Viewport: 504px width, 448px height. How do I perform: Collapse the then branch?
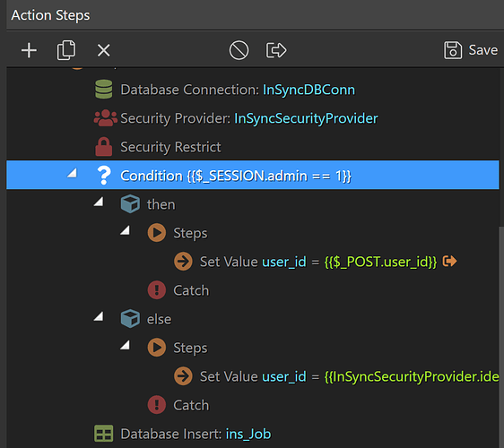(x=99, y=202)
